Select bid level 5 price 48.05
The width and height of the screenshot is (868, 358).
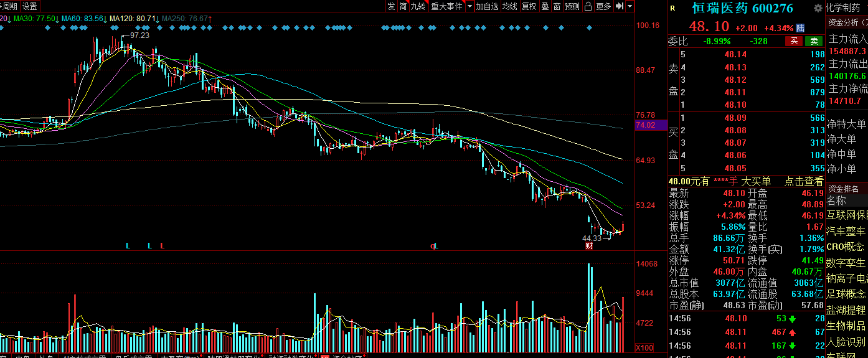pos(735,168)
